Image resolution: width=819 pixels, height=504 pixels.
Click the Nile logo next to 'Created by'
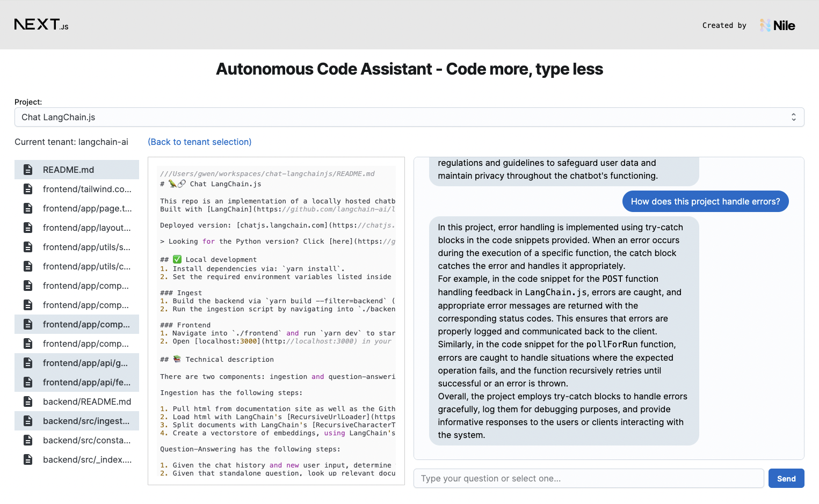[x=777, y=25]
